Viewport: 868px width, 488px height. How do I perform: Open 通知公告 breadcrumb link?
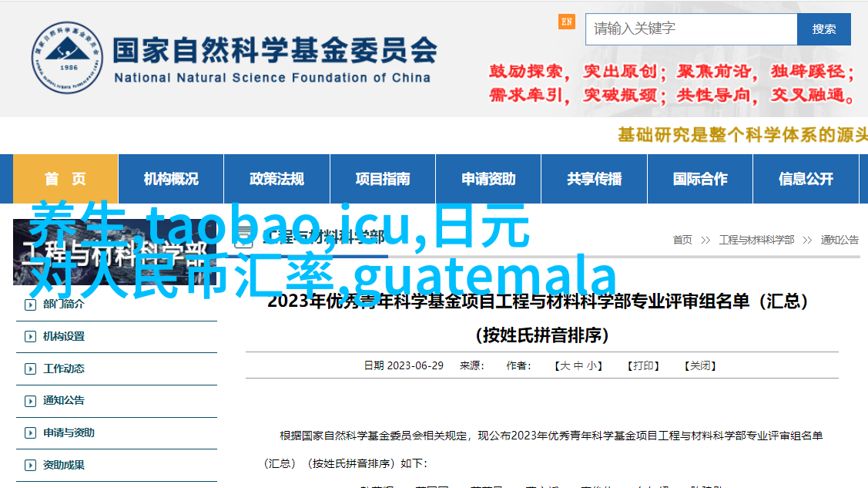[x=840, y=240]
